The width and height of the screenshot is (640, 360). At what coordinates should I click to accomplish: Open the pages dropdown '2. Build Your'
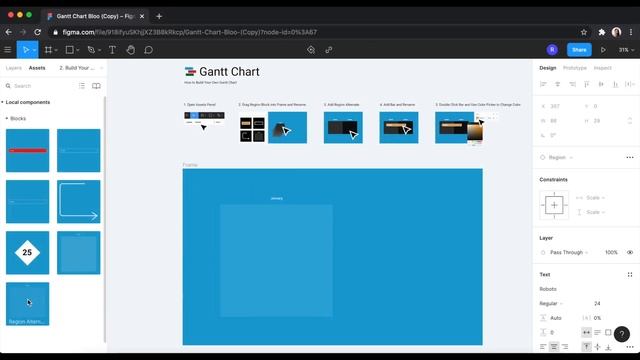click(x=81, y=68)
